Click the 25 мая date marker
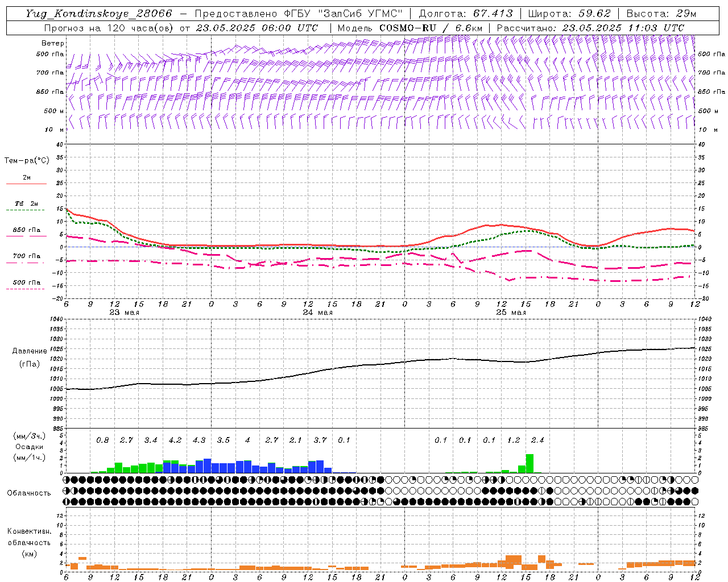Image resolution: width=728 pixels, height=582 pixels. click(511, 313)
